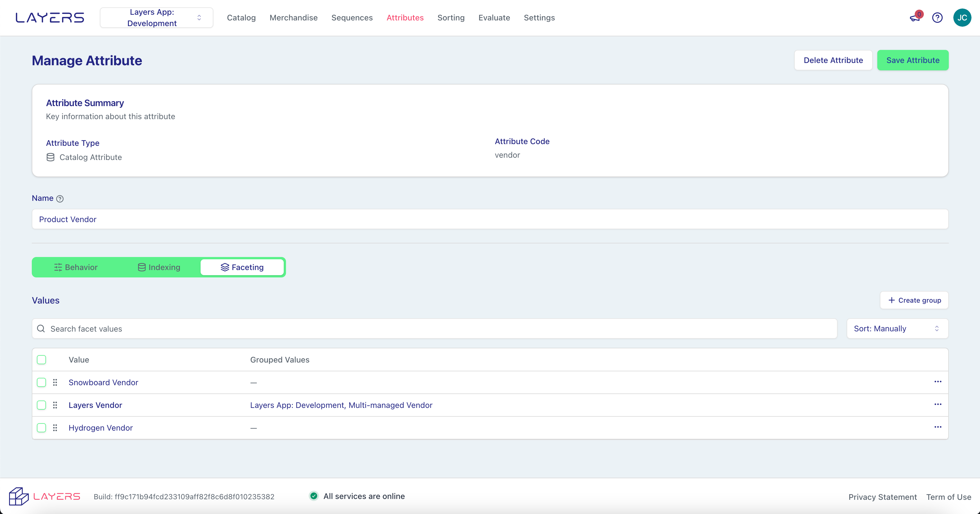This screenshot has width=980, height=514.
Task: Grab the drag handle for Layers Vendor
Action: [55, 405]
